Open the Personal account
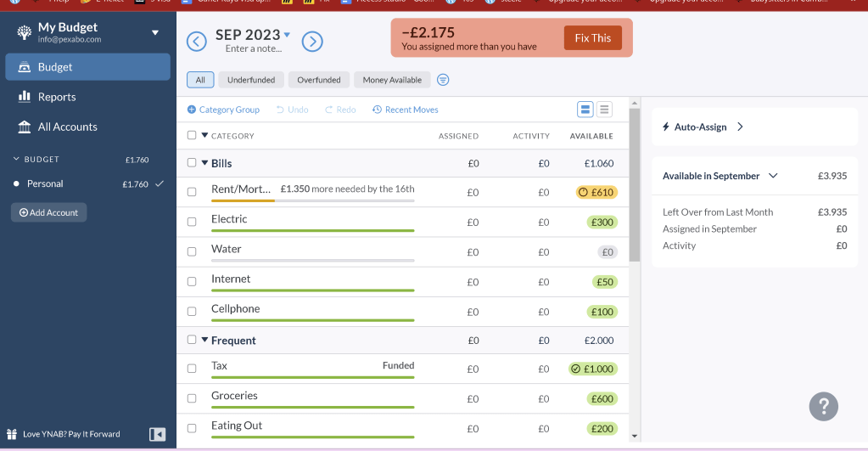The image size is (868, 451). click(x=88, y=183)
